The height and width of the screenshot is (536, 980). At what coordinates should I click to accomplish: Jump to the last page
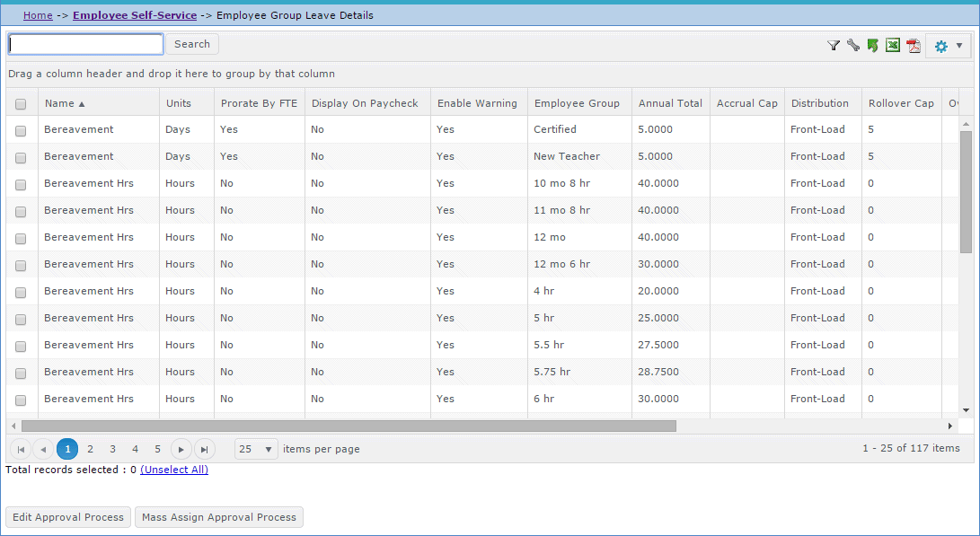coord(205,449)
